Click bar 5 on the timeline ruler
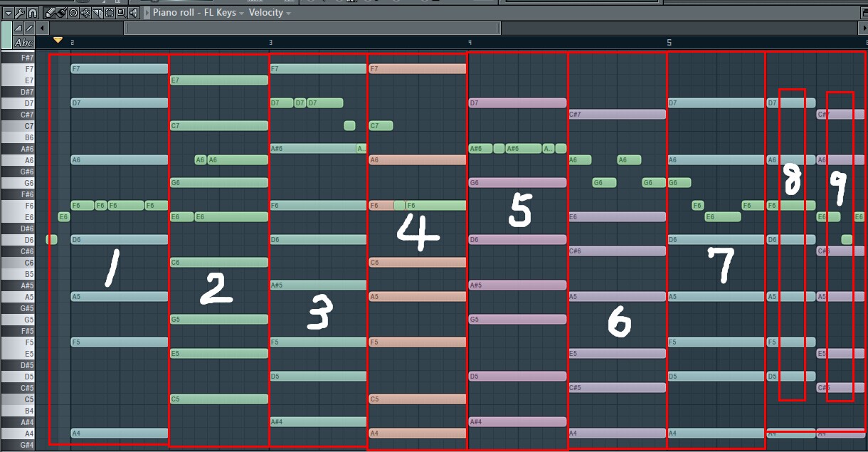 pos(669,43)
